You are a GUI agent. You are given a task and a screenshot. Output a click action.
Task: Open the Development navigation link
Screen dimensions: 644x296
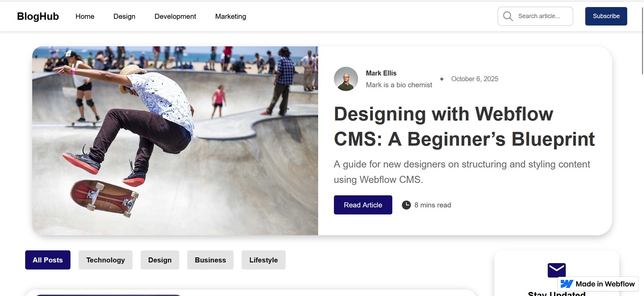(175, 16)
